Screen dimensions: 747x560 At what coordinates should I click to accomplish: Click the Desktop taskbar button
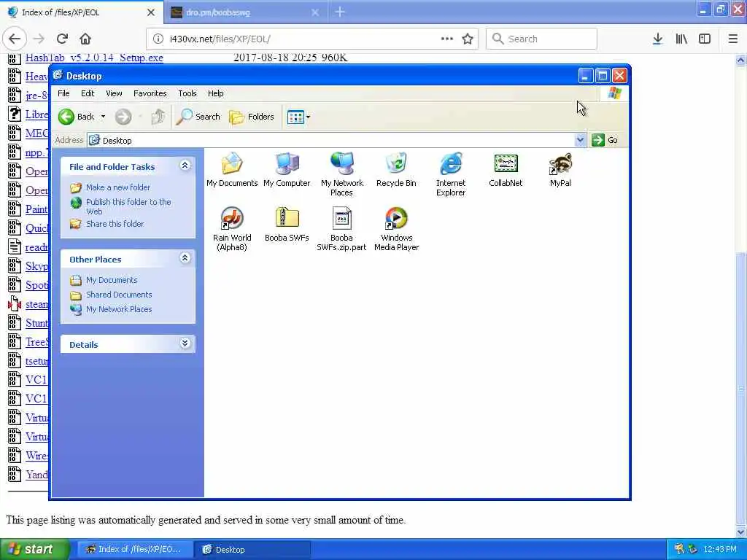tap(252, 550)
